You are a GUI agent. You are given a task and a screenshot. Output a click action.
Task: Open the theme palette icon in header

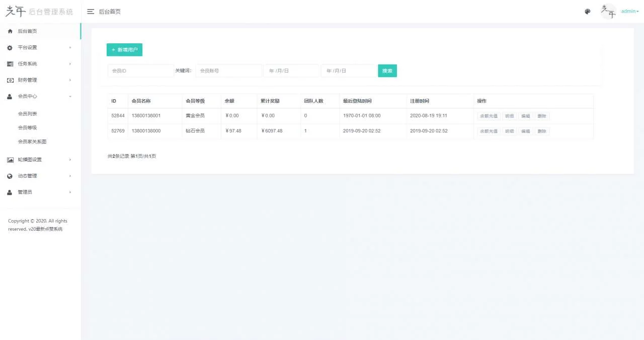point(587,12)
